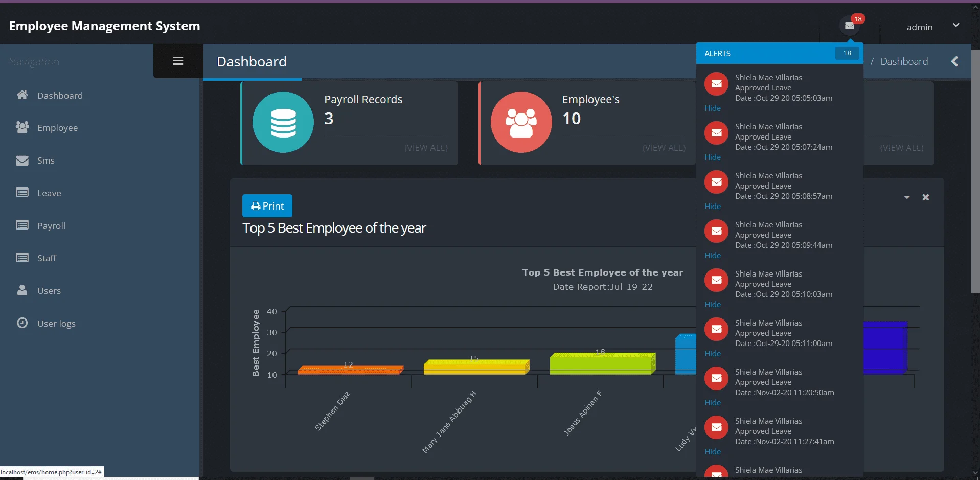Open Leave in the navigation sidebar
Screen dimensions: 980x480
pos(49,193)
